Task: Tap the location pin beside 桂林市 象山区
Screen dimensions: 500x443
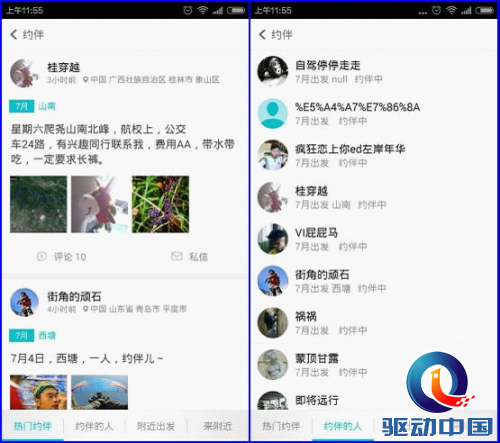Action: tap(85, 80)
